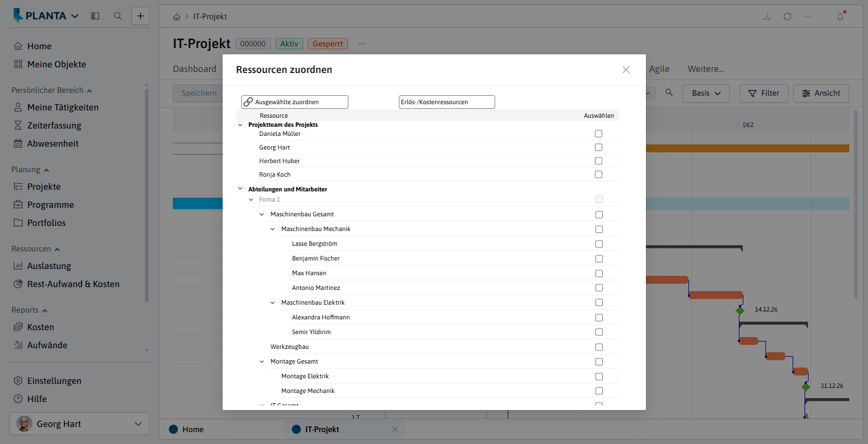Screen dimensions: 868x444
Task: Toggle the sidebar panel icon
Action: 95,16
